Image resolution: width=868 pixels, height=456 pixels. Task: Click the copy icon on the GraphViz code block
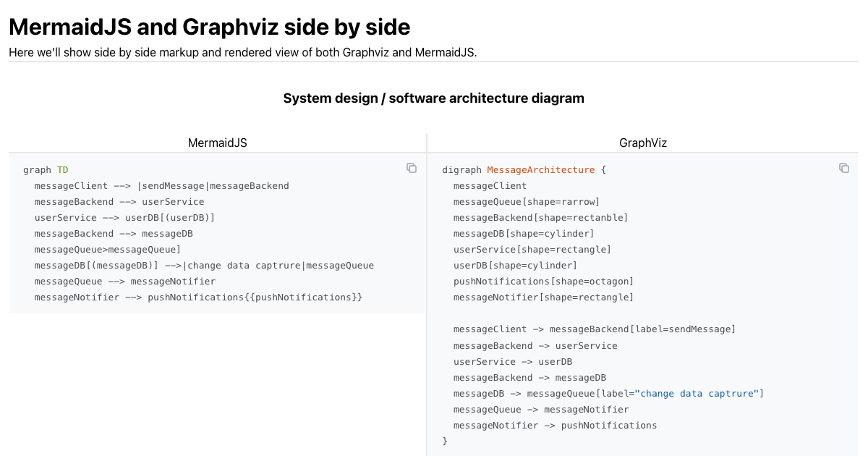[x=844, y=167]
